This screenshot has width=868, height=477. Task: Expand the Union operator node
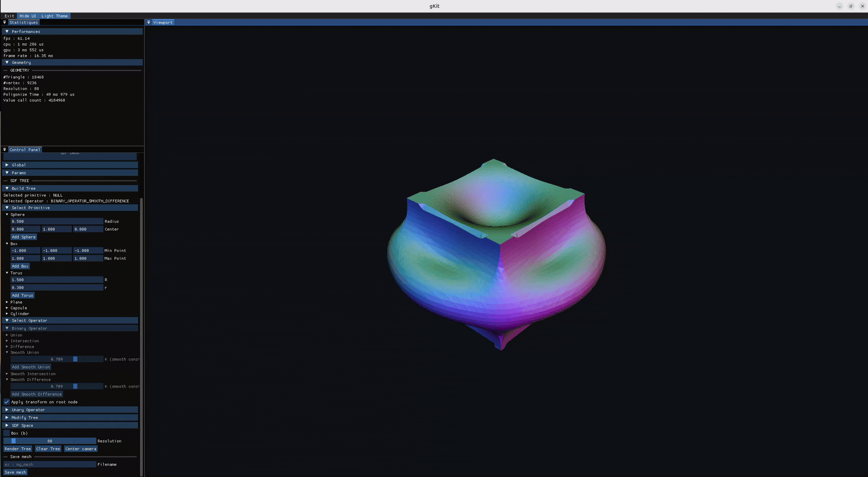(x=7, y=335)
